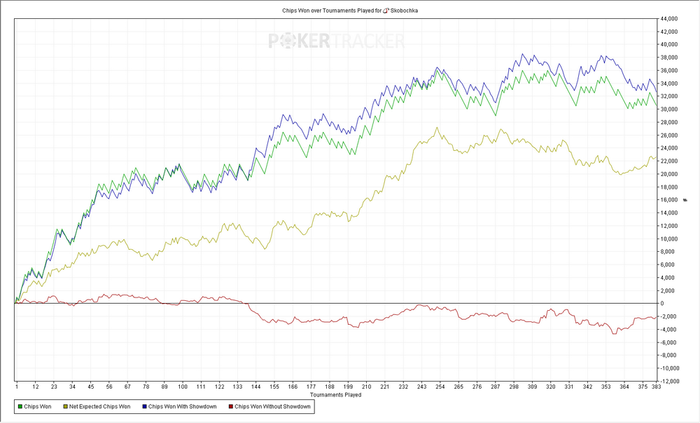
Task: Click the player name 'Skobochka' in title
Action: (x=404, y=10)
